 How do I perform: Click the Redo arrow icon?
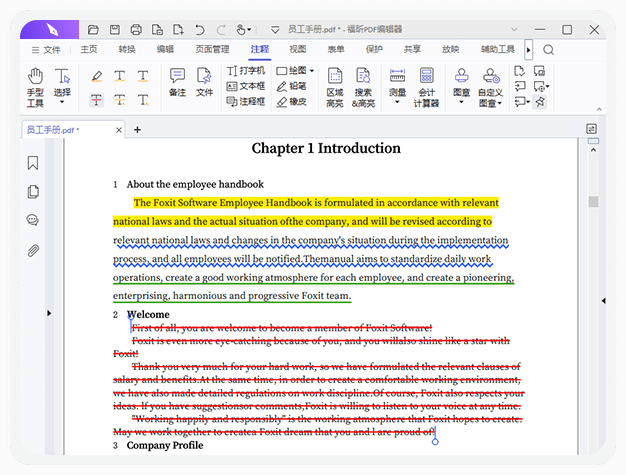[x=221, y=30]
